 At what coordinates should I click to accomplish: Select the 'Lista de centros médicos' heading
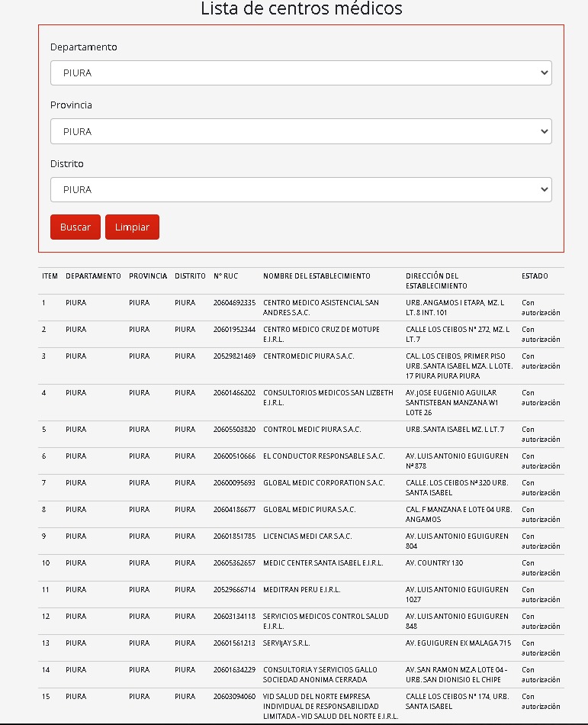pyautogui.click(x=301, y=8)
